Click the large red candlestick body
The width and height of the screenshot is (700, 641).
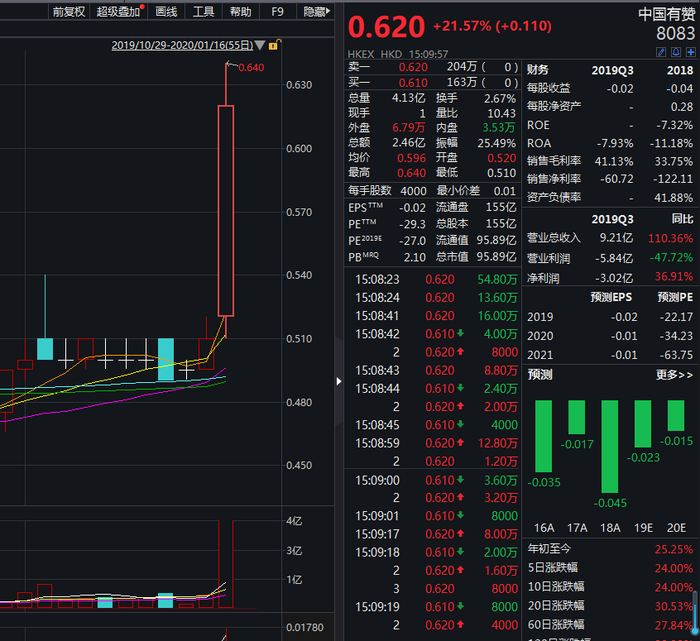click(x=226, y=211)
